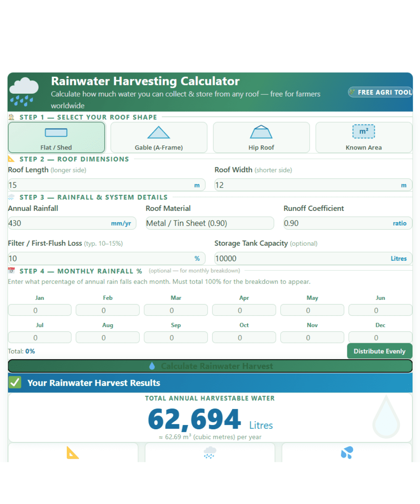Click the 62.69 m³ per year text

(210, 437)
